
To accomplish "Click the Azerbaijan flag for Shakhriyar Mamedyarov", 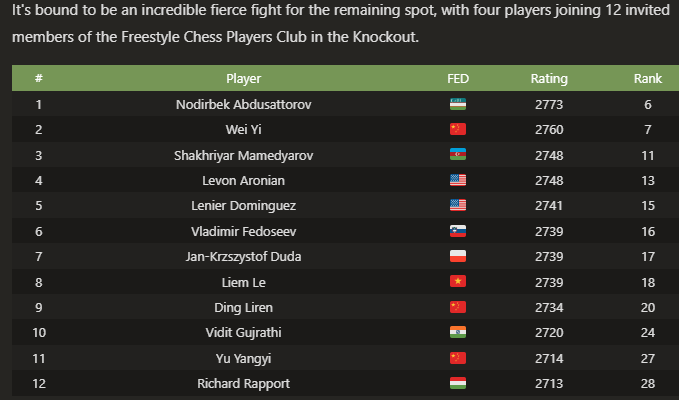I will tap(458, 155).
